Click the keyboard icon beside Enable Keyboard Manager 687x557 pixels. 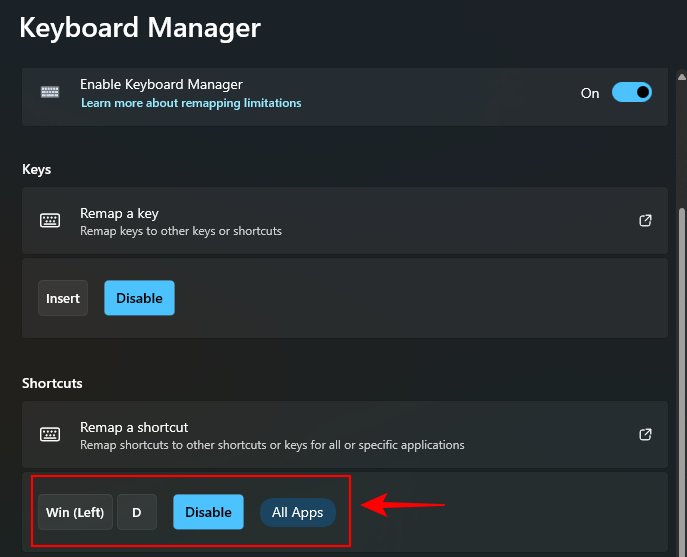coord(50,93)
